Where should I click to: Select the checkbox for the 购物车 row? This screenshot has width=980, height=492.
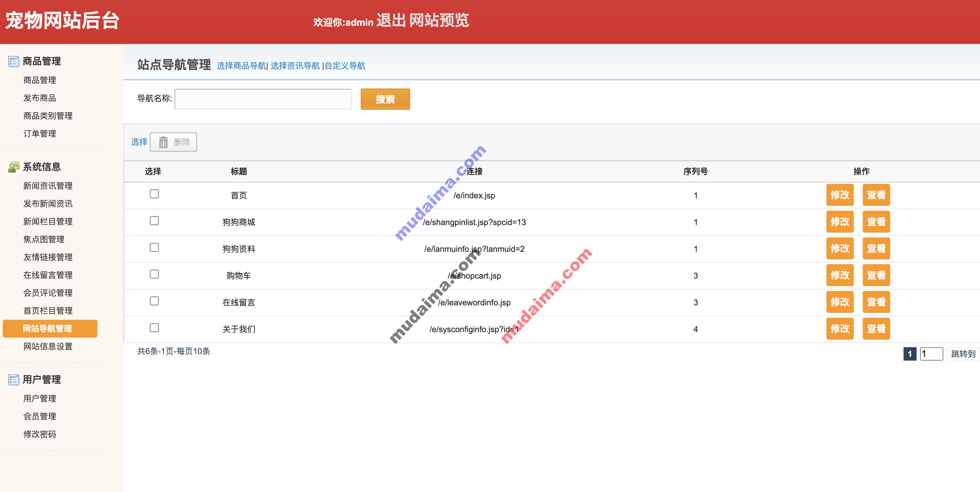click(x=154, y=274)
